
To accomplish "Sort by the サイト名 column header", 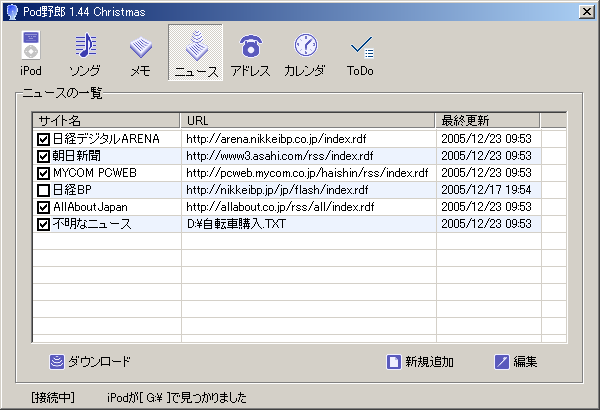I will (106, 121).
